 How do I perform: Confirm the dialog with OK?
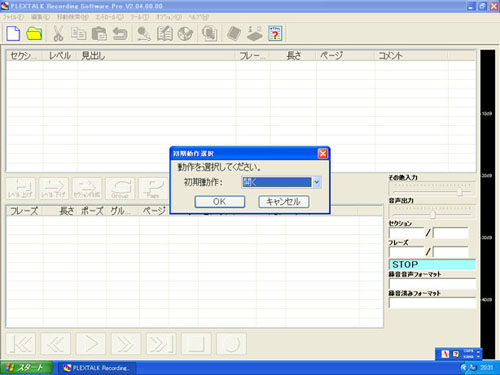[220, 202]
